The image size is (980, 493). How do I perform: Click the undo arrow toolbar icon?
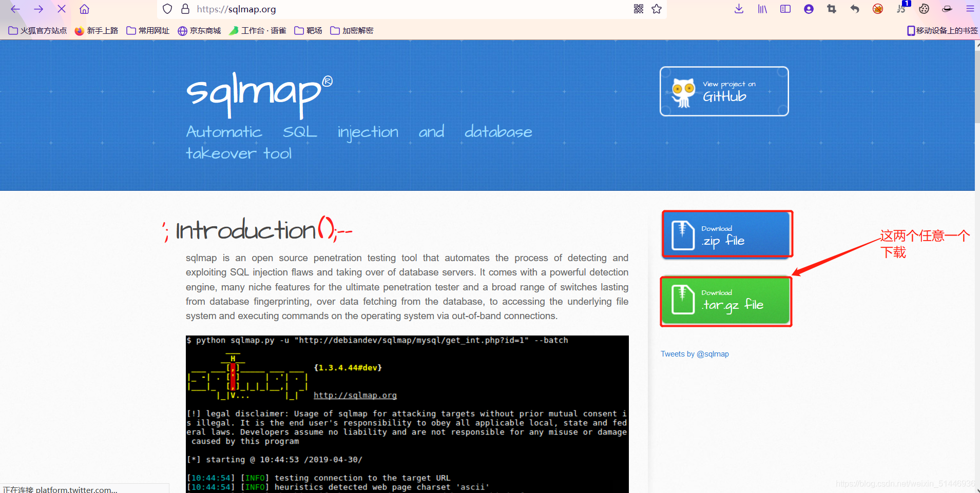click(x=855, y=9)
